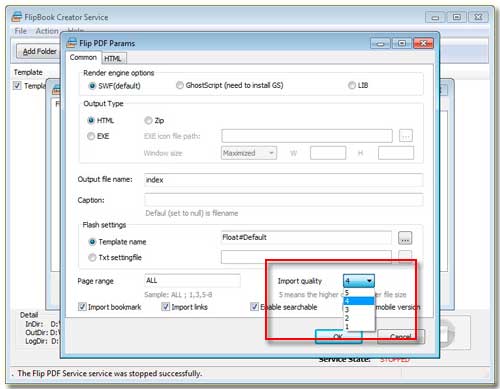
Task: Click the Page range field showing ALL
Action: click(192, 281)
